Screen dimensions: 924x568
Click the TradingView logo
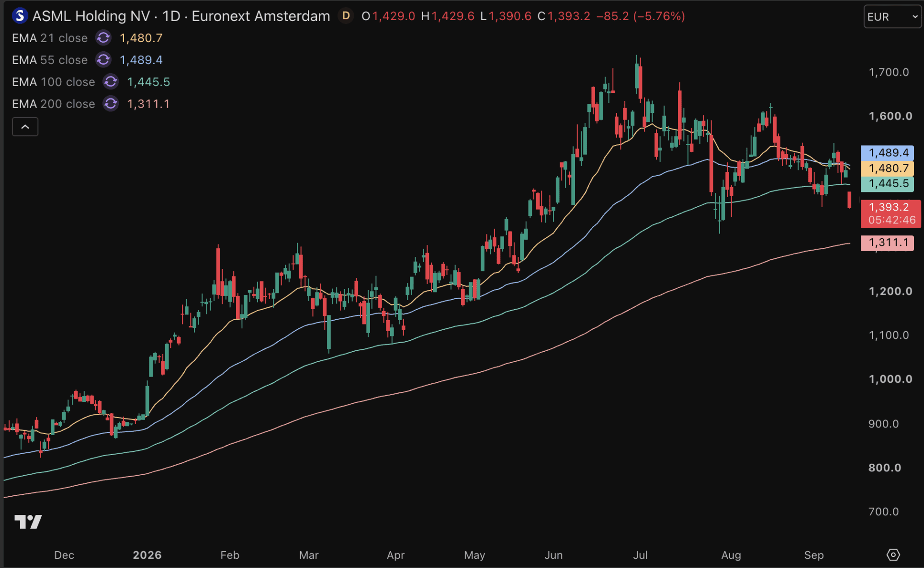(28, 522)
